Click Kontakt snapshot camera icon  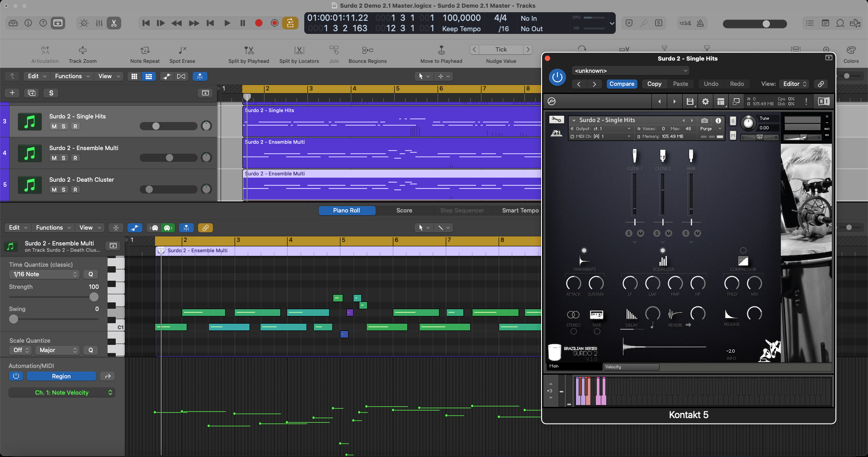click(x=704, y=121)
